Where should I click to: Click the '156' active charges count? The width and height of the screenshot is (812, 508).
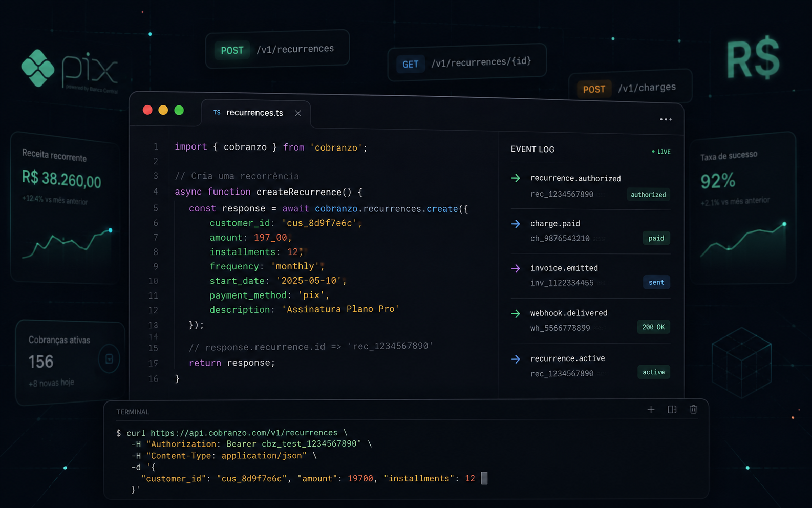pos(41,362)
